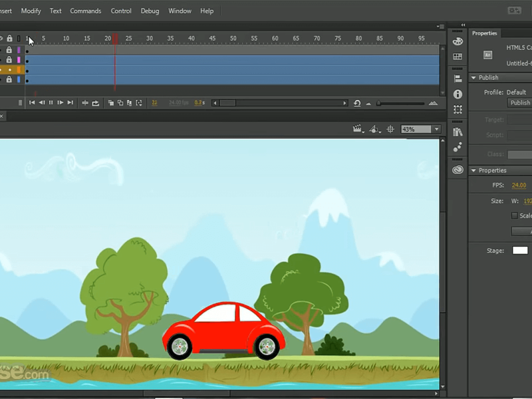532x399 pixels.
Task: Open the Color panel palette icon
Action: (458, 41)
